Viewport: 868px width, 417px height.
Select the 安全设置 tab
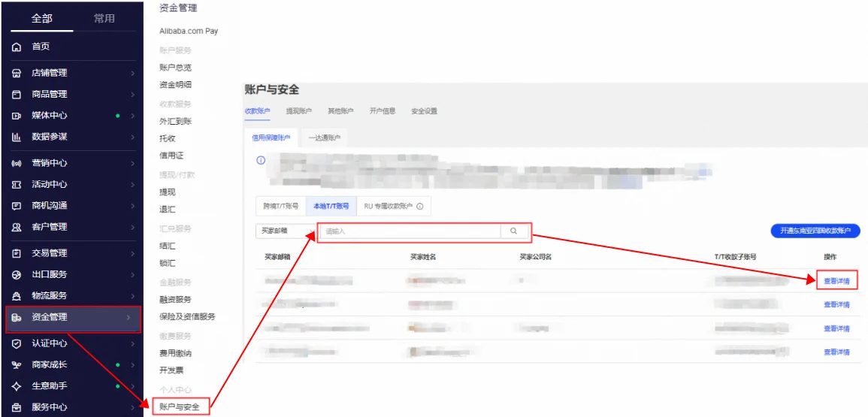click(x=424, y=111)
